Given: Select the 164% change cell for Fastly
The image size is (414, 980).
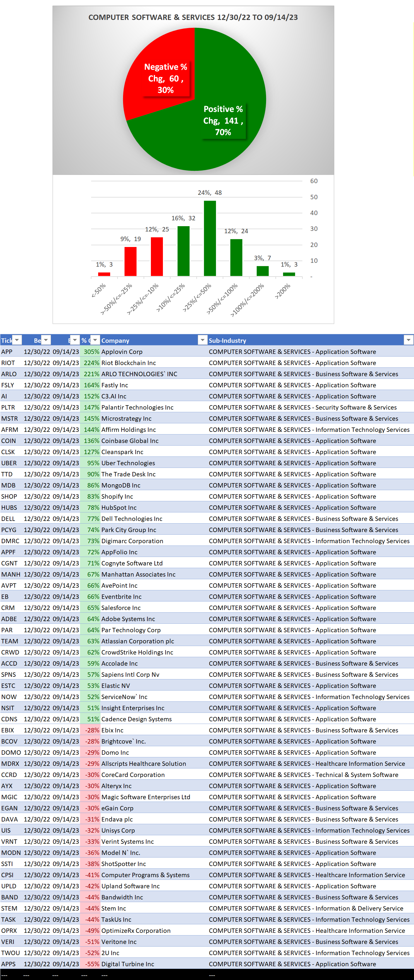Looking at the screenshot, I should [x=90, y=385].
